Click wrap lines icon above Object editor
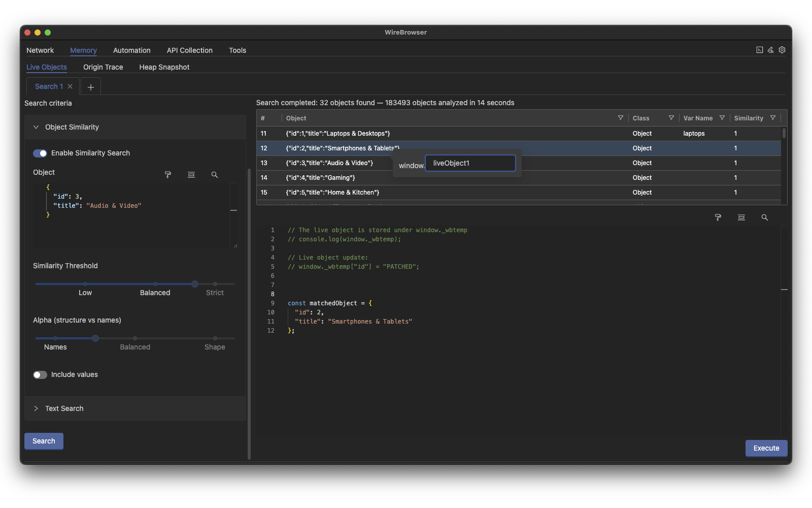Image resolution: width=812 pixels, height=508 pixels. click(191, 175)
